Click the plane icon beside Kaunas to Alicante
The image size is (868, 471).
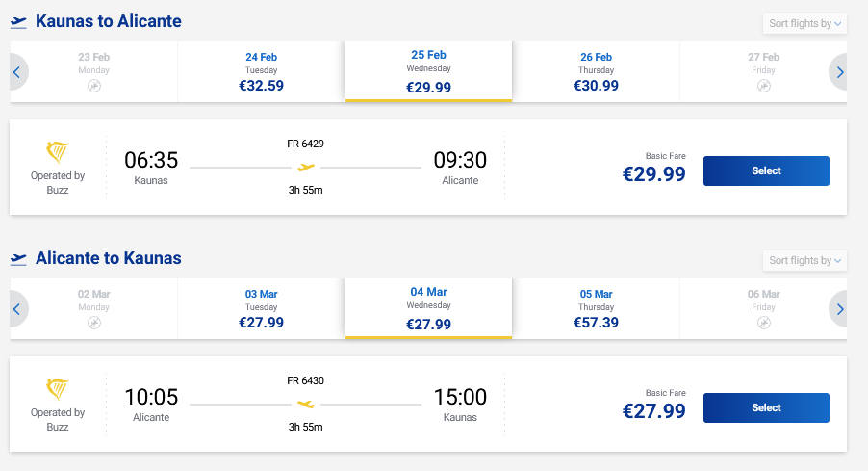(18, 21)
